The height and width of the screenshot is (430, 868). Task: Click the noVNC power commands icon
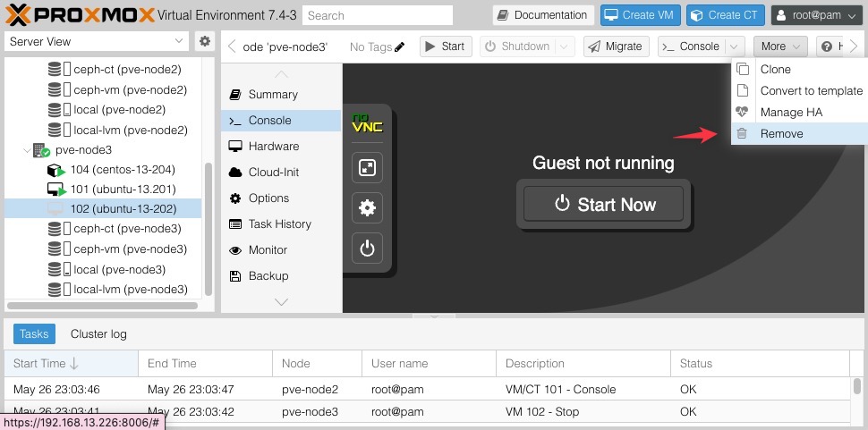(x=368, y=249)
